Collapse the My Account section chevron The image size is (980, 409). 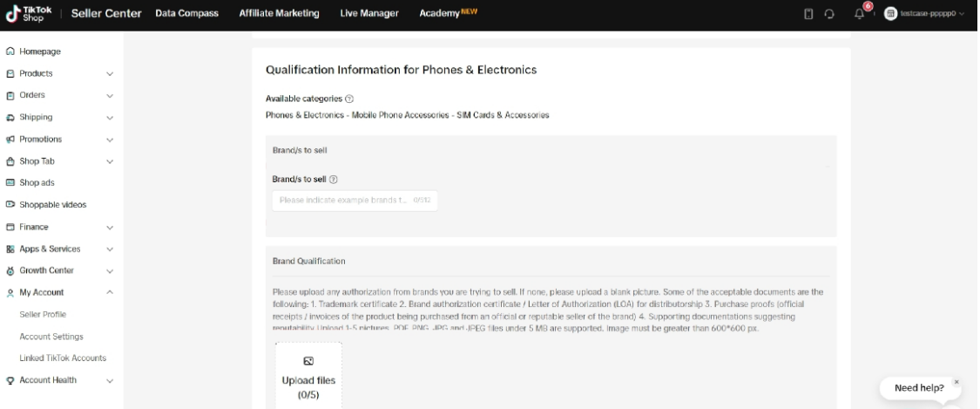pyautogui.click(x=110, y=292)
